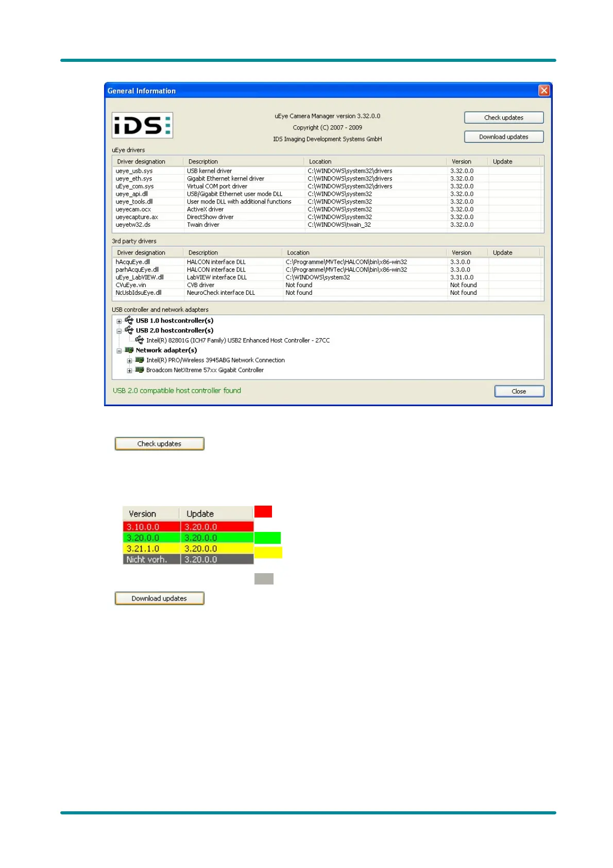Click the Update header of the colored legend table
This screenshot has width=613, height=868.
pos(216,514)
